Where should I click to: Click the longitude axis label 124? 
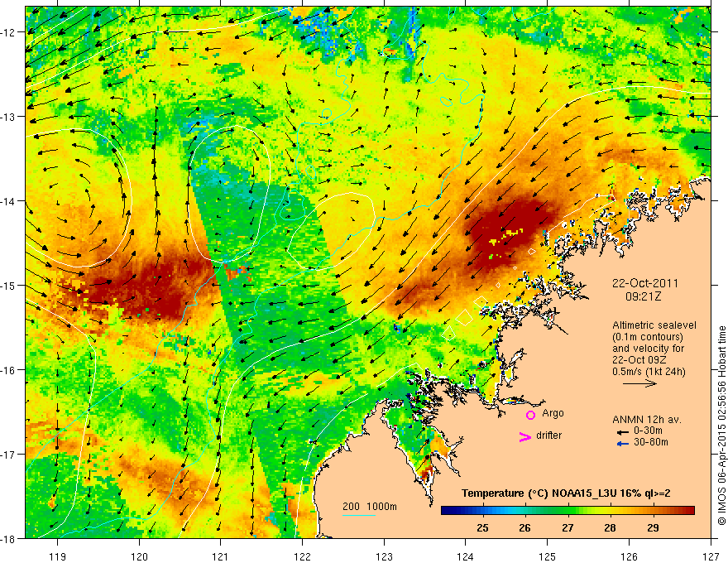tap(466, 556)
